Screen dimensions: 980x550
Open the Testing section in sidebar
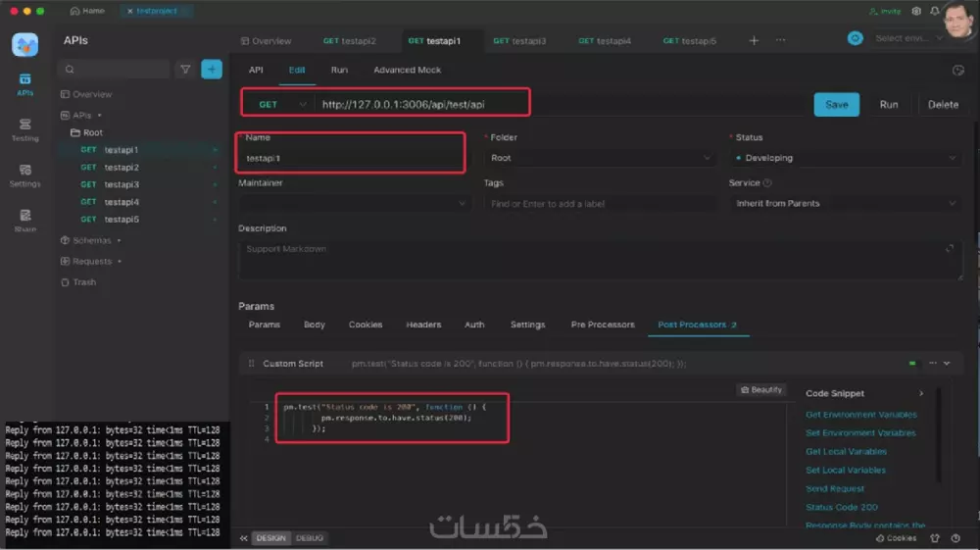[x=25, y=130]
